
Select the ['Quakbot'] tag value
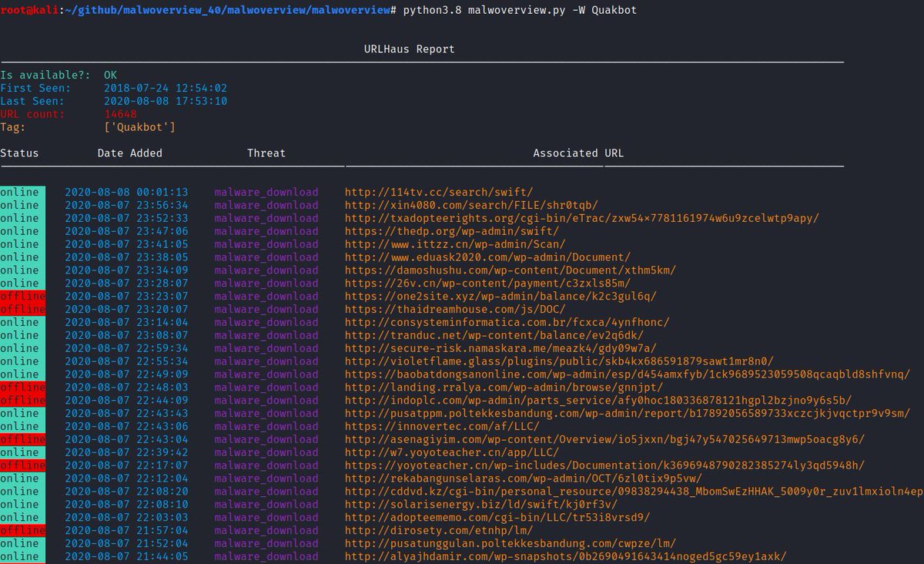click(139, 127)
